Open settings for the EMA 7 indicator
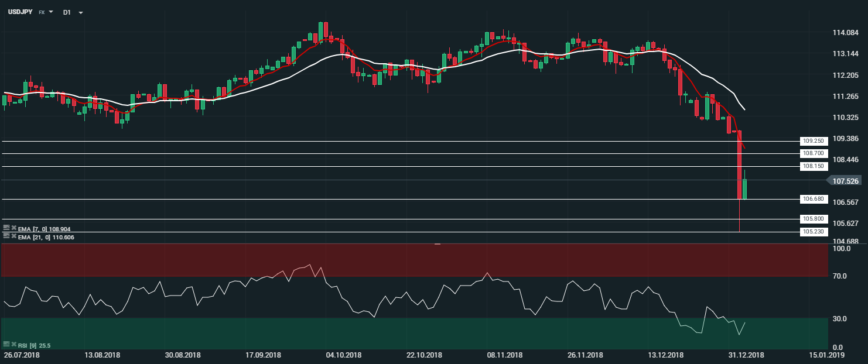Screen dimensions: 868x364 click(6, 228)
